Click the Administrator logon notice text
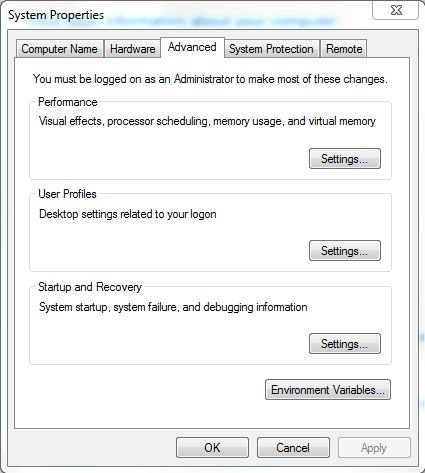 click(x=210, y=79)
